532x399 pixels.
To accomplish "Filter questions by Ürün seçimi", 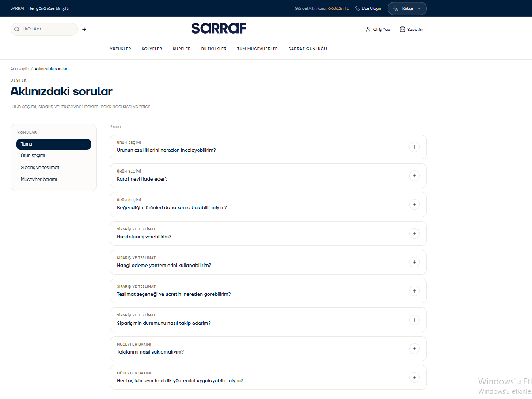I will pyautogui.click(x=53, y=156).
